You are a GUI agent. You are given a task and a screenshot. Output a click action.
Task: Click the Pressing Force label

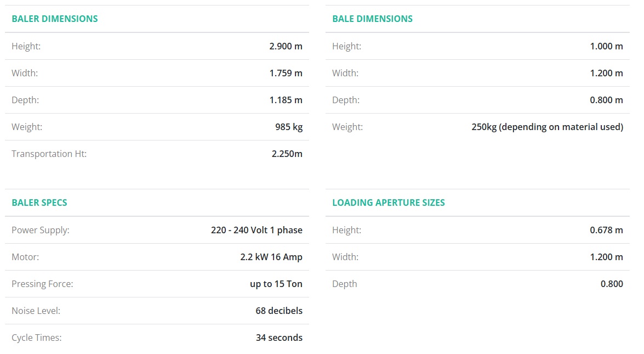(x=42, y=284)
